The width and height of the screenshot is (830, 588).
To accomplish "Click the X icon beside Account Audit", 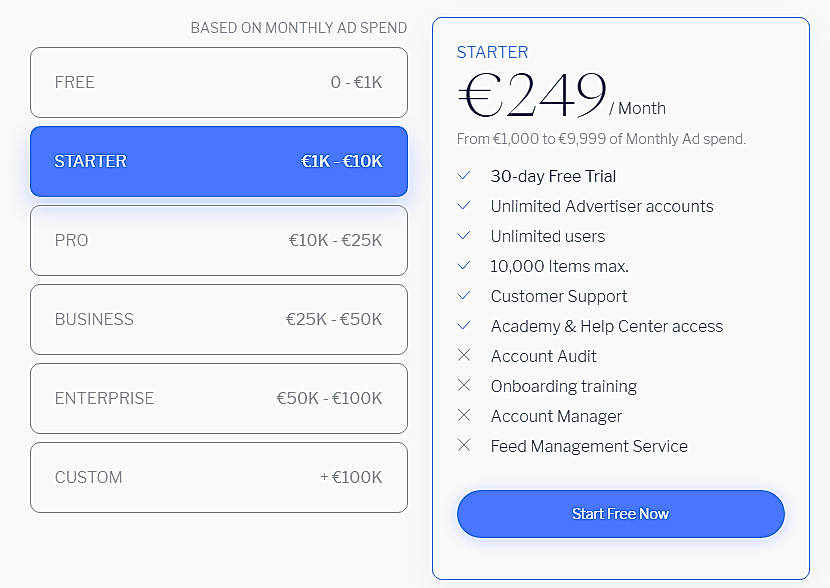I will pos(464,355).
